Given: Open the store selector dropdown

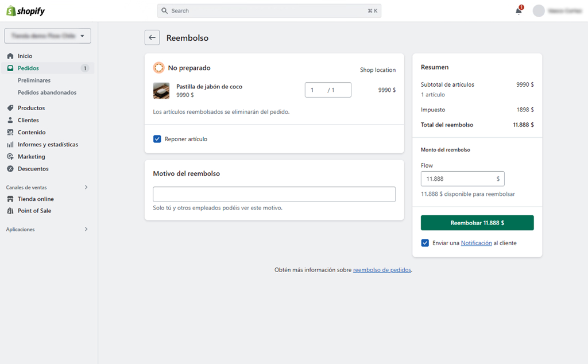Looking at the screenshot, I should point(48,36).
